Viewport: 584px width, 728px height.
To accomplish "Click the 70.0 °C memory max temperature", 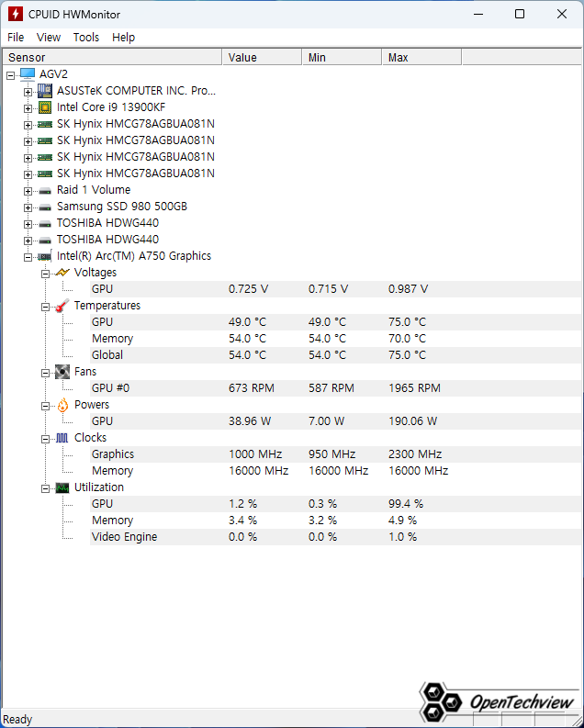I will click(x=407, y=339).
